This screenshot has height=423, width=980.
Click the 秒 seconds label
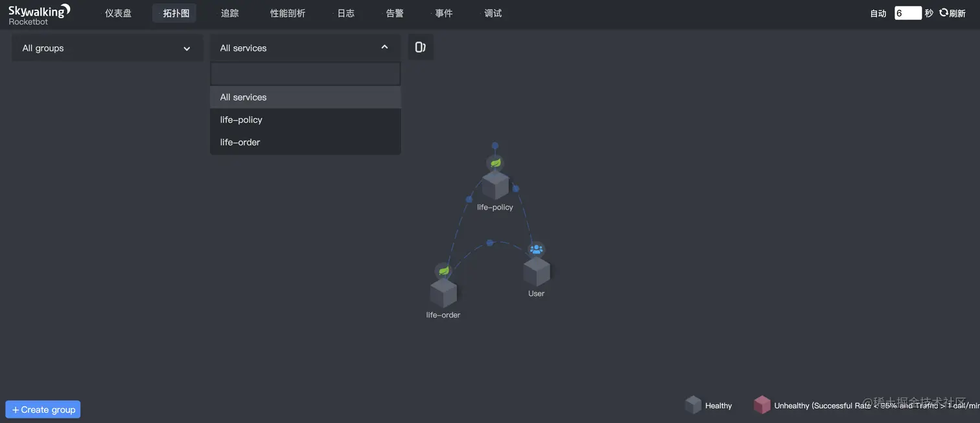[x=929, y=13]
